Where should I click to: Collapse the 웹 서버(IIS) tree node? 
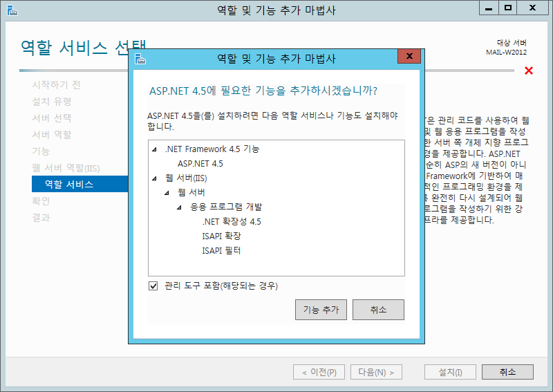pyautogui.click(x=154, y=178)
